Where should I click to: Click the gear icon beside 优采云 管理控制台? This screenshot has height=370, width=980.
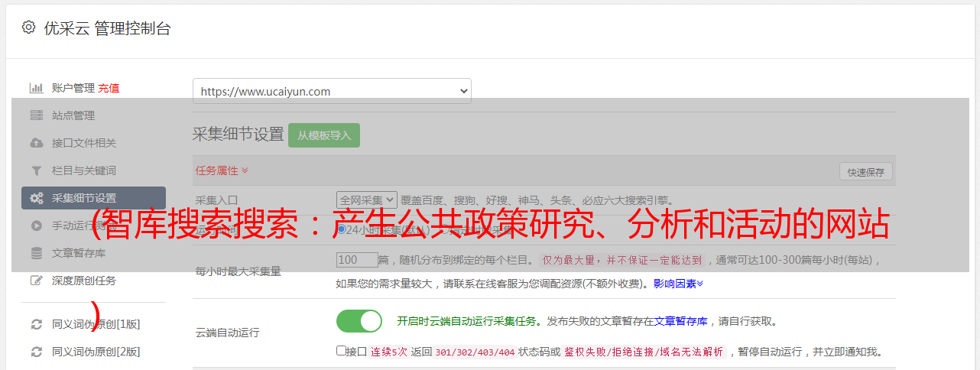click(28, 28)
